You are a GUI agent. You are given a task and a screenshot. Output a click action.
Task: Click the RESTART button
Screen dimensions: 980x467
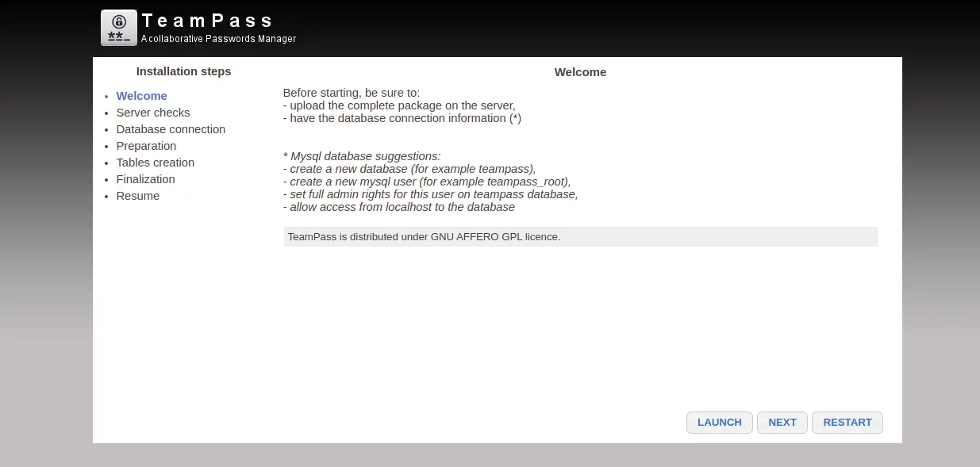[x=847, y=423]
